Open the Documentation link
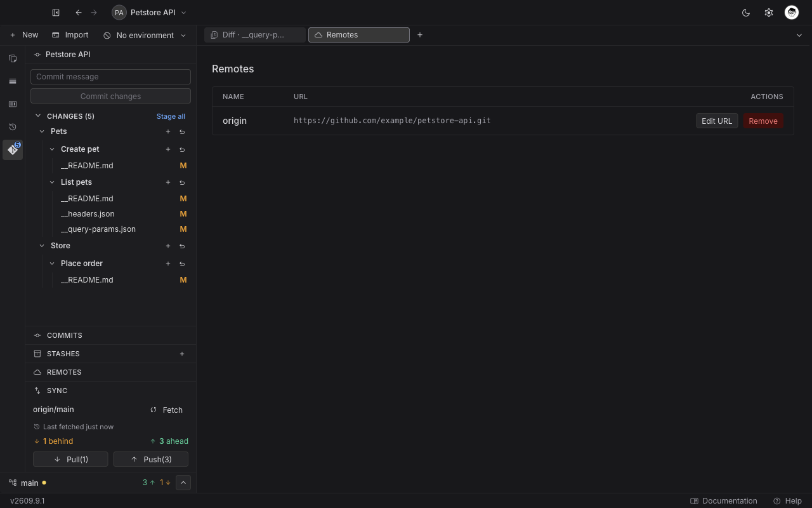Viewport: 812px width, 508px height. [x=724, y=501]
